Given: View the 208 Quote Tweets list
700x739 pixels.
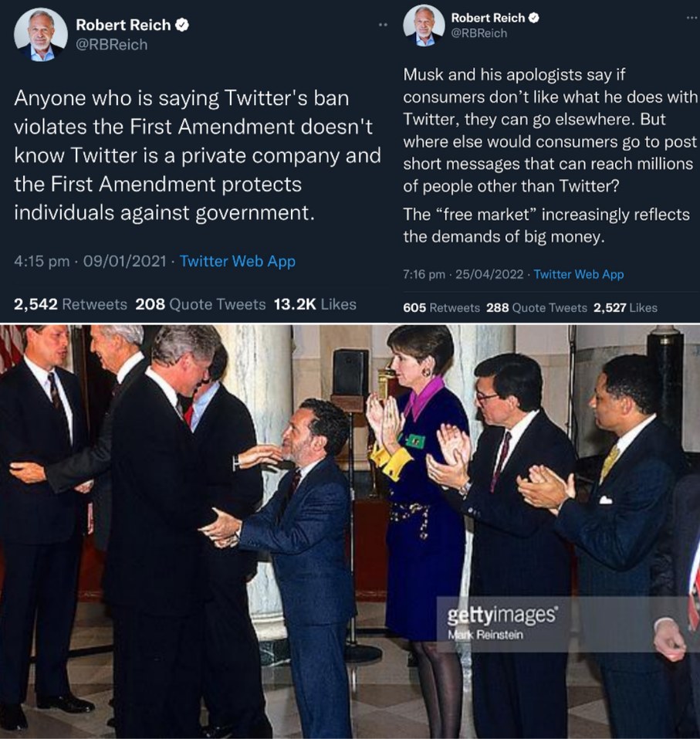Looking at the screenshot, I should click(200, 304).
